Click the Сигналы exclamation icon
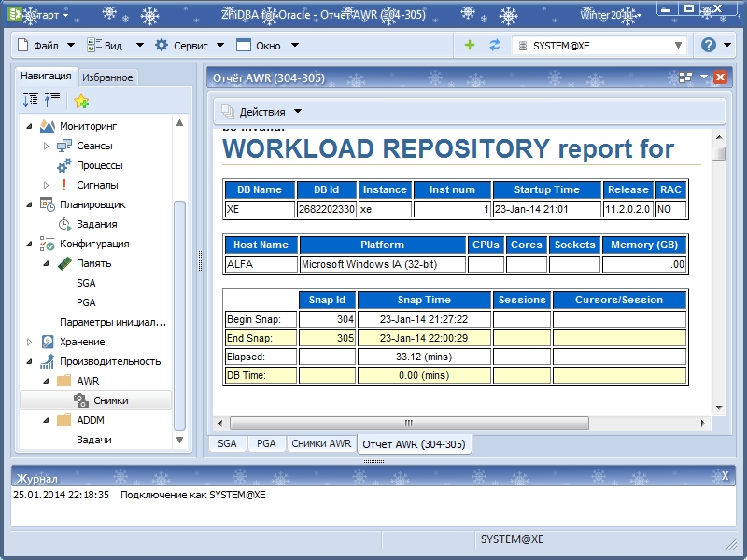The width and height of the screenshot is (747, 560). pos(63,185)
